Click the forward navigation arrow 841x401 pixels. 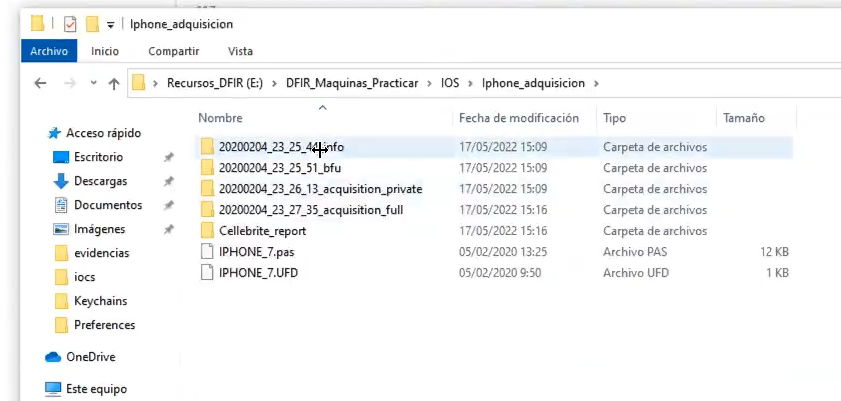point(70,83)
